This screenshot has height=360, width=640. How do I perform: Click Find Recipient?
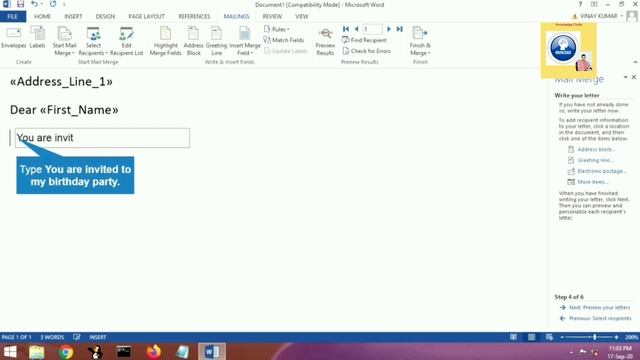[x=364, y=40]
